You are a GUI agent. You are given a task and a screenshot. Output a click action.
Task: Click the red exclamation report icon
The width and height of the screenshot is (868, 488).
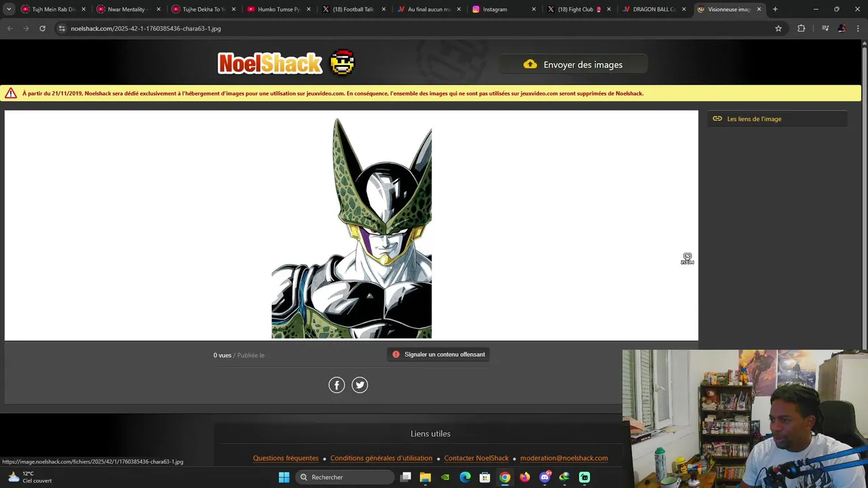point(396,354)
